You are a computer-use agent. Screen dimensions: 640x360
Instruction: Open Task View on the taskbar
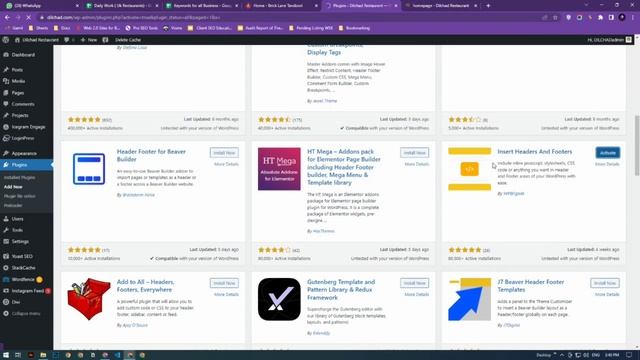click(18, 355)
